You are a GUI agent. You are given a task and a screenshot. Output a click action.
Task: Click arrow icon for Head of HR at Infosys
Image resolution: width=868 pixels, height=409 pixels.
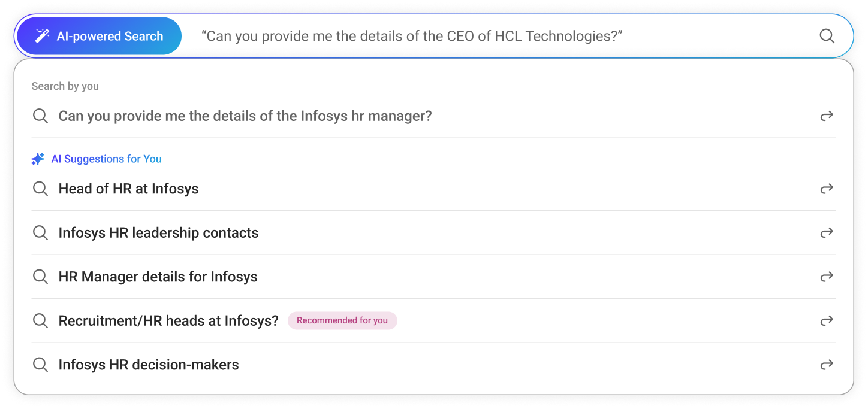(x=827, y=189)
